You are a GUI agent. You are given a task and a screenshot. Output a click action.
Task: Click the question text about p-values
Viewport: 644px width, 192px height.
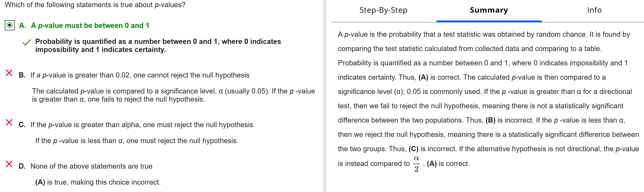point(95,5)
